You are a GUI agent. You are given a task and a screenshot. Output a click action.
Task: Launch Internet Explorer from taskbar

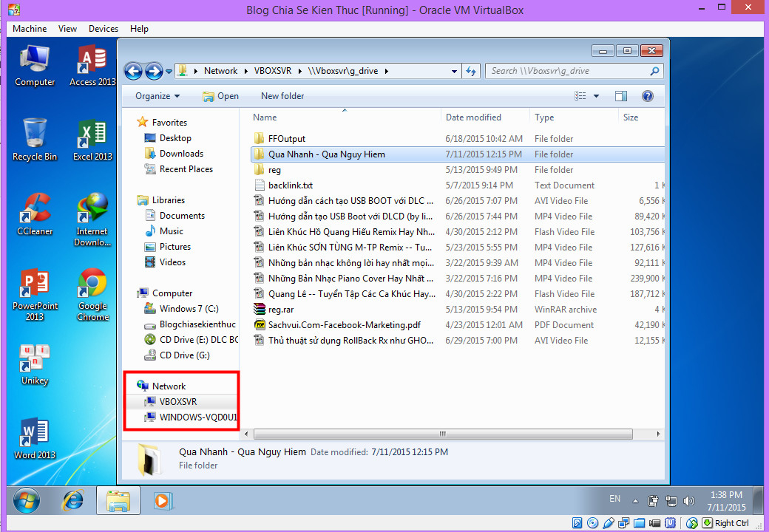point(72,501)
